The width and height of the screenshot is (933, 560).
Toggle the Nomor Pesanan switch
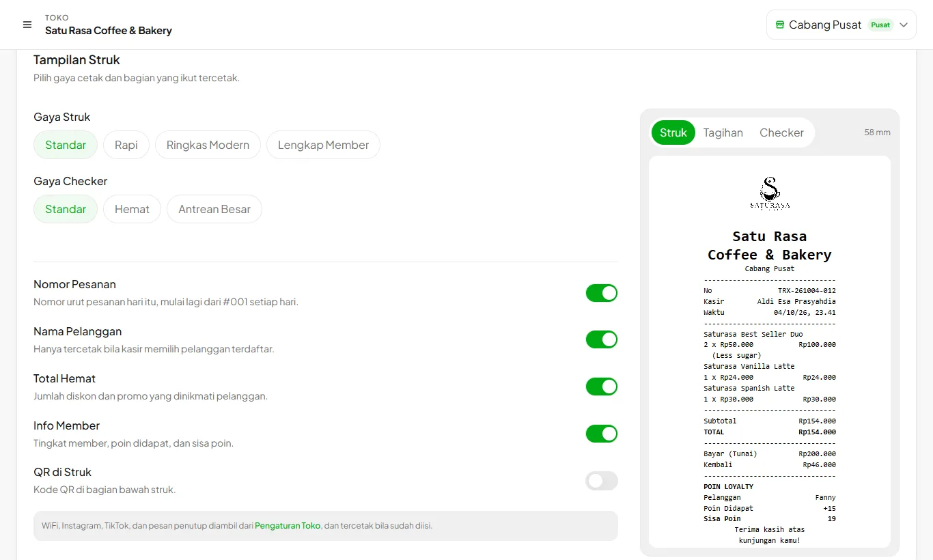coord(602,293)
